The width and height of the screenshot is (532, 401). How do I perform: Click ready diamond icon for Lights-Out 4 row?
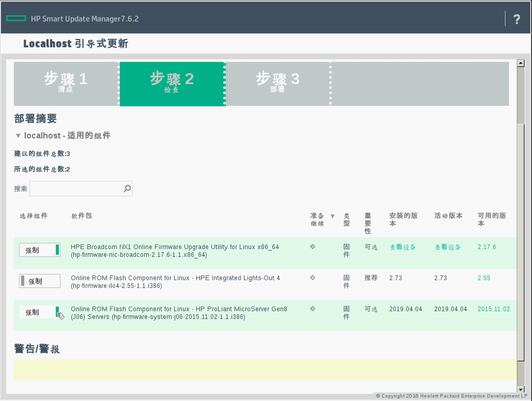[x=313, y=277]
